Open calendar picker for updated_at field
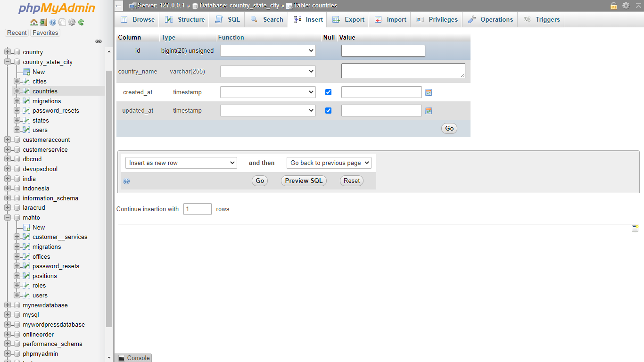 (429, 111)
